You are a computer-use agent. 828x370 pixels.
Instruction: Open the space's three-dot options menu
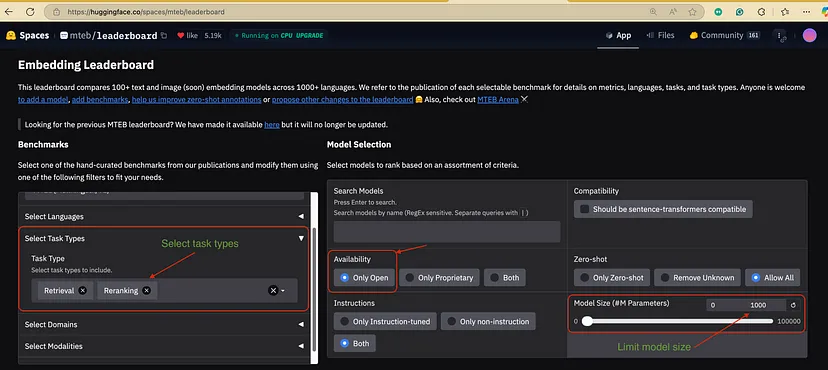click(780, 35)
